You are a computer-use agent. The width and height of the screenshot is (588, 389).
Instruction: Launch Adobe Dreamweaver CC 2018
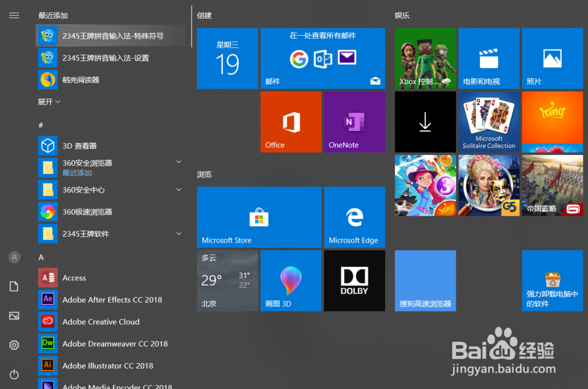point(111,344)
